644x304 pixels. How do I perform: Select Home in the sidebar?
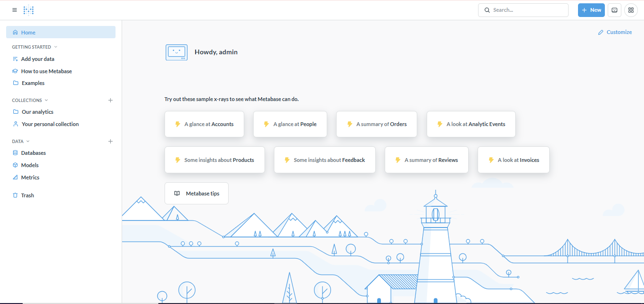(x=61, y=32)
